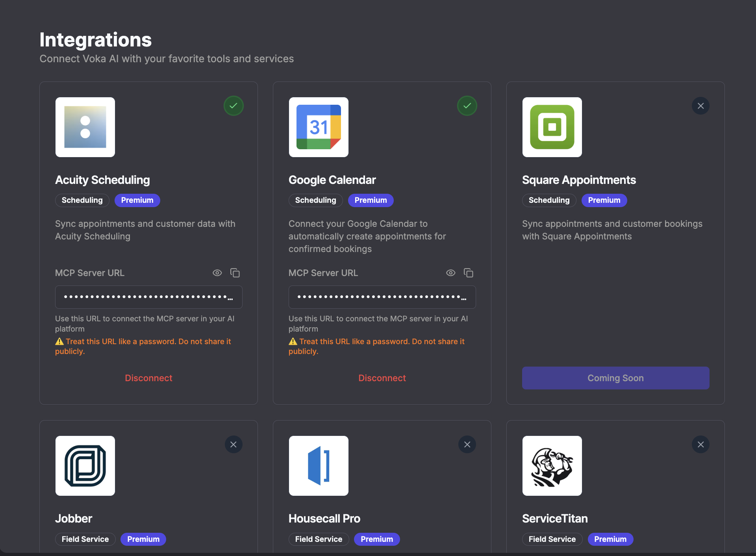
Task: Dismiss the Jobber integration card
Action: pyautogui.click(x=233, y=444)
